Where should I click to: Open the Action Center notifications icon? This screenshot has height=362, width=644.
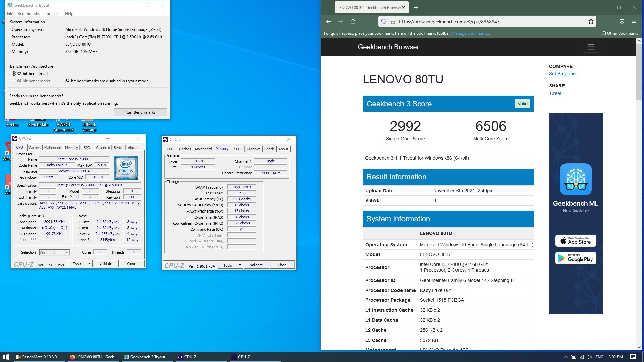(x=633, y=357)
